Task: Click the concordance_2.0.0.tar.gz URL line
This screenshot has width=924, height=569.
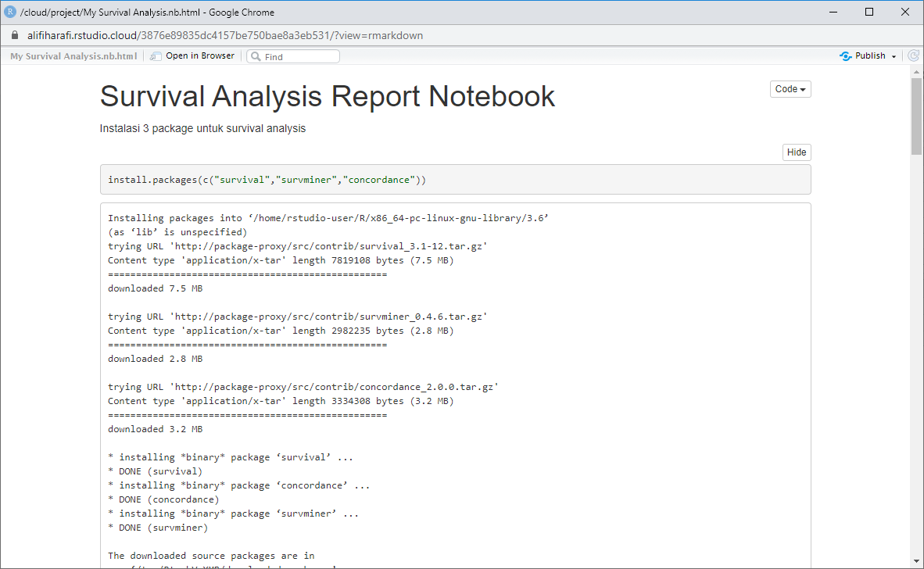Action: (x=303, y=387)
